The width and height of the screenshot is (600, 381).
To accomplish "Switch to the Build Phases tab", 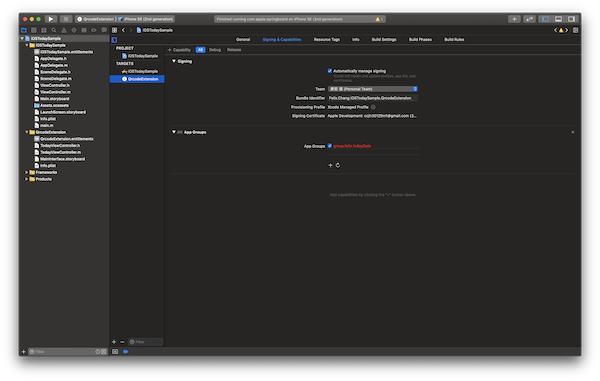I will click(x=420, y=39).
